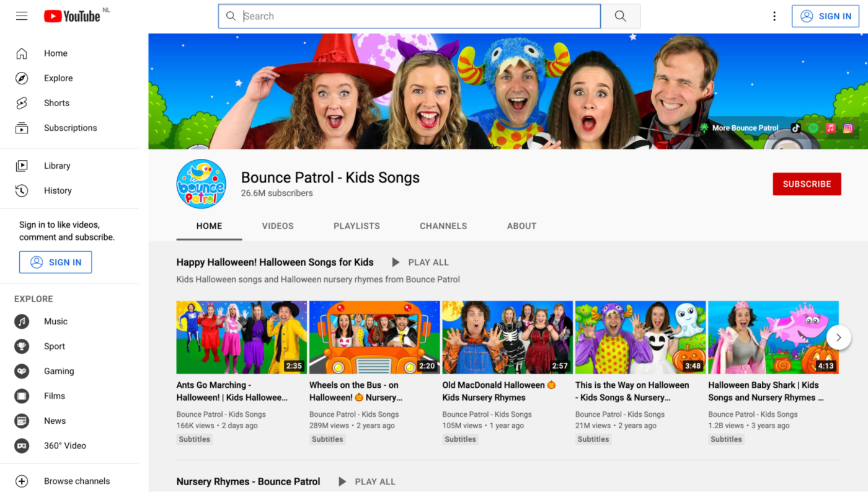Sign in from the sidebar prompt
This screenshot has height=492, width=868.
55,262
